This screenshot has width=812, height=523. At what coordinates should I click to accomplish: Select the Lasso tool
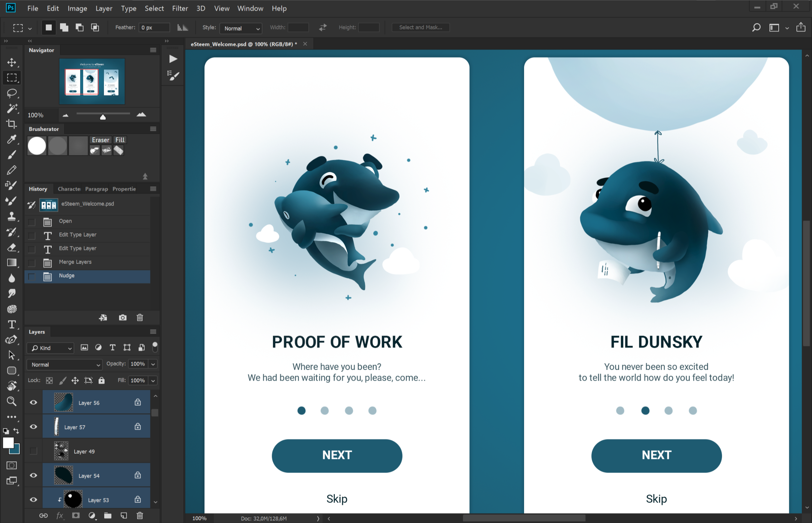12,93
